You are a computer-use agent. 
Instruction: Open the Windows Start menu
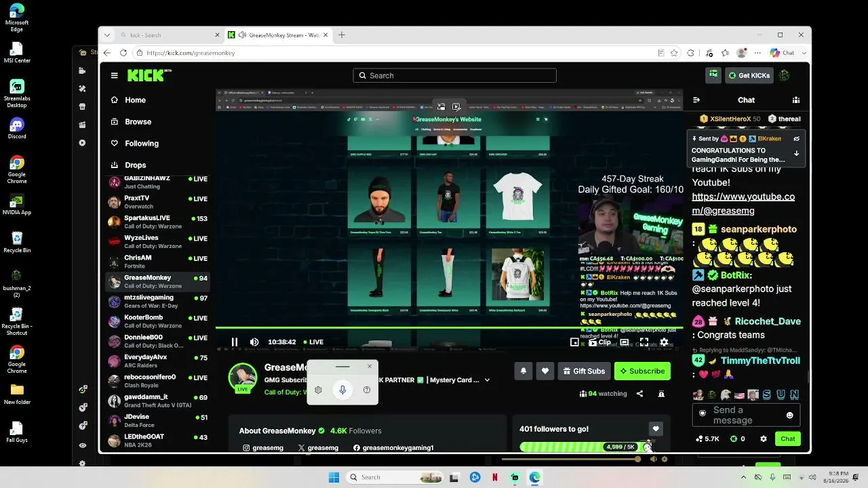(334, 477)
